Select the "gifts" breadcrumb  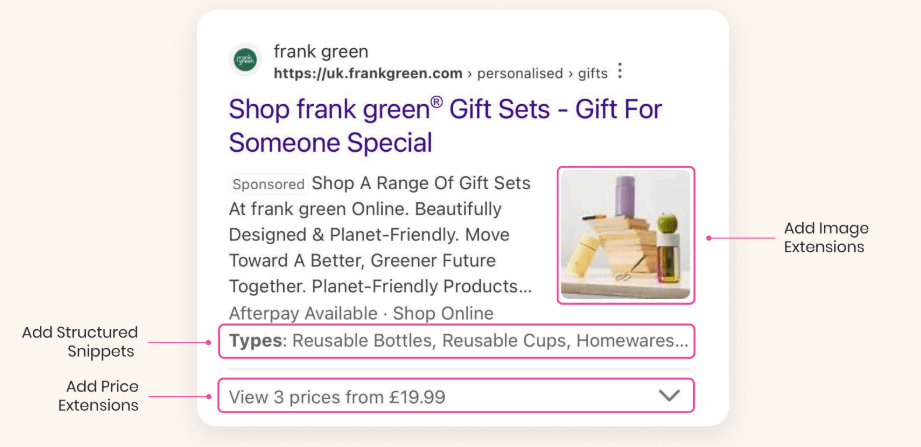click(592, 73)
